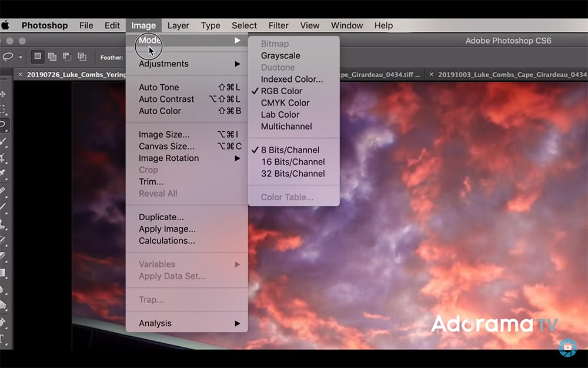
Task: Select the Gradient tool
Action: click(3, 273)
